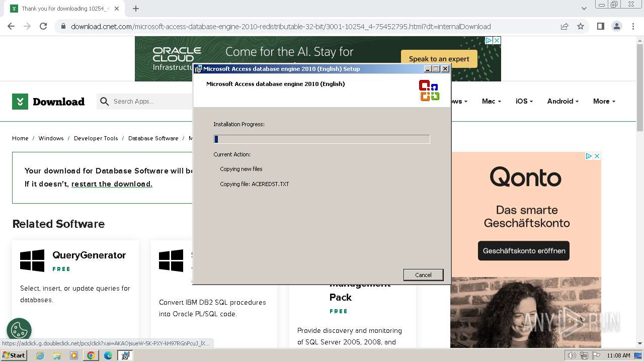The width and height of the screenshot is (644, 362).
Task: Open AdChoices info on Oracle banner
Action: (x=488, y=40)
